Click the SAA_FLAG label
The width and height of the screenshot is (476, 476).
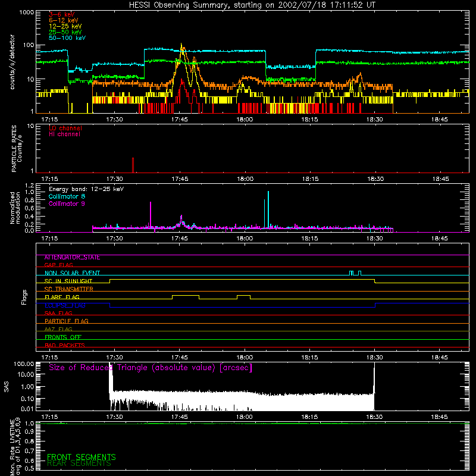tap(58, 313)
